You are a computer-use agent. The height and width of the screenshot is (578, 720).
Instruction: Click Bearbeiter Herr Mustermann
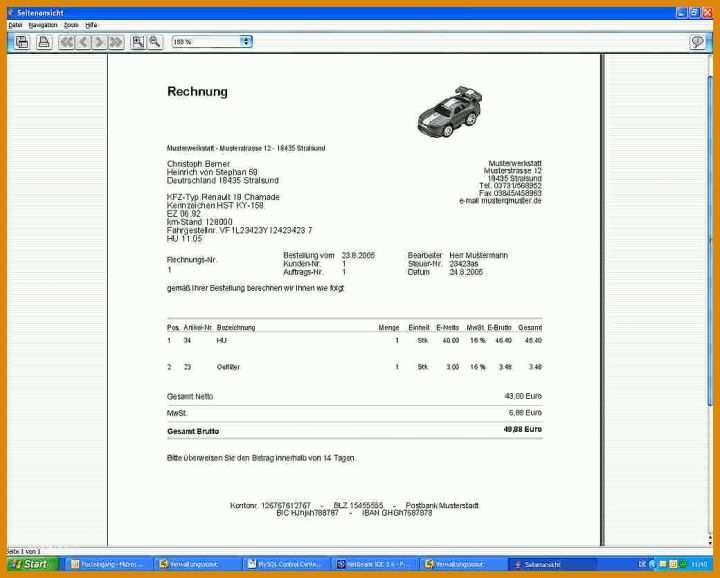[x=458, y=255]
